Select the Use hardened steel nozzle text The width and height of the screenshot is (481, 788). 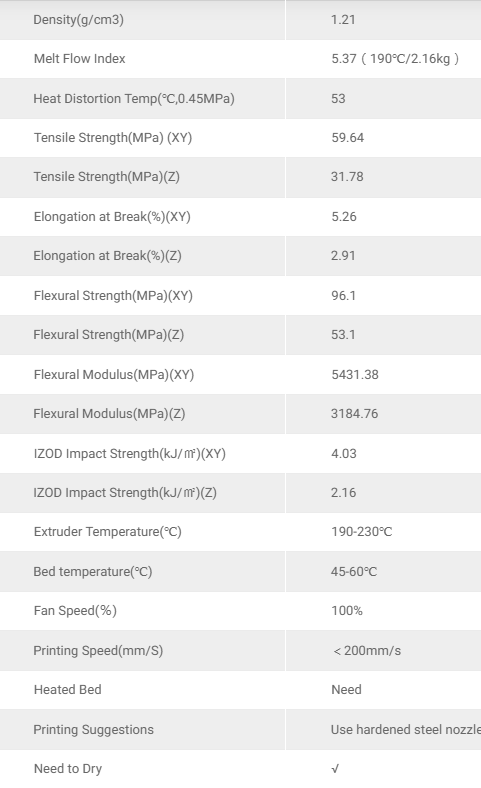point(406,729)
